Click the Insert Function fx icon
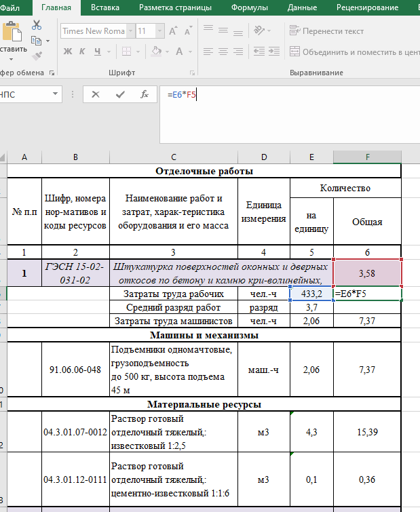The image size is (420, 512). (x=144, y=94)
